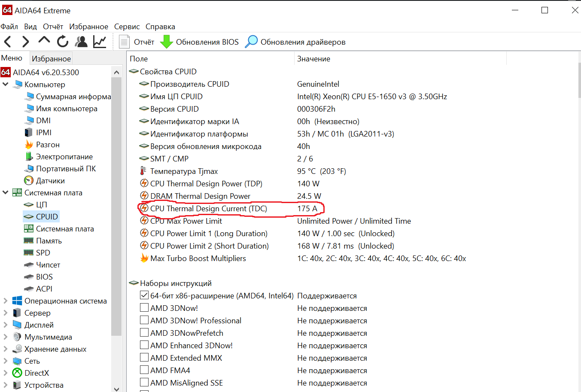The width and height of the screenshot is (581, 392).
Task: Click the Windows logo icon beside Операционная система
Action: coord(17,301)
